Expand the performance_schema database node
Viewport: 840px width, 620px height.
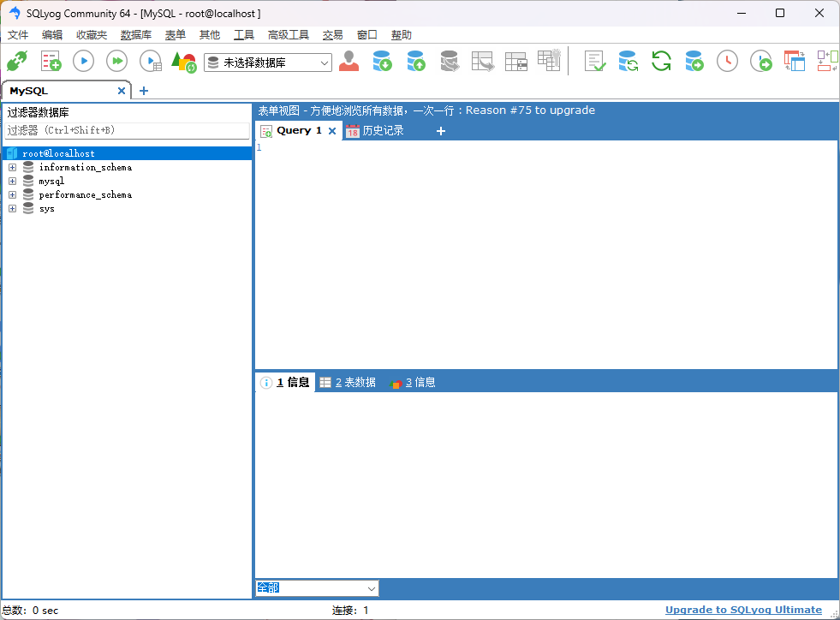(x=12, y=195)
